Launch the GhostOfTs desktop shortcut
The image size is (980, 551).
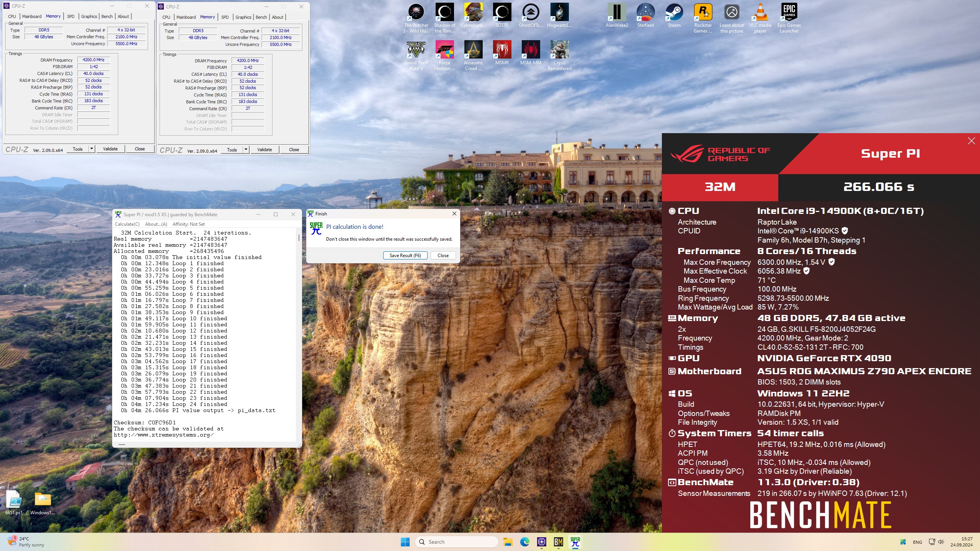(531, 15)
